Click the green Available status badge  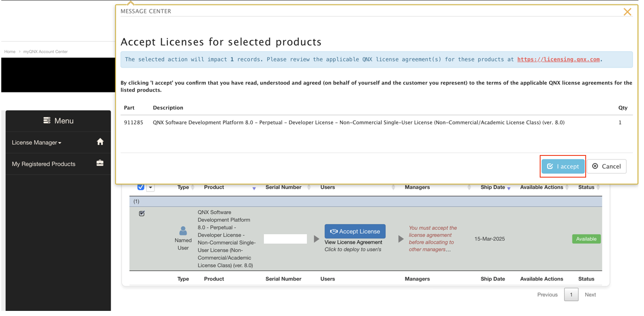click(586, 239)
